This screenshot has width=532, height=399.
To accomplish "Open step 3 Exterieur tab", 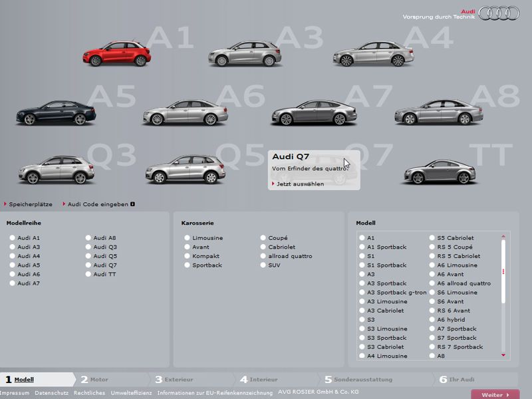I will (x=192, y=379).
